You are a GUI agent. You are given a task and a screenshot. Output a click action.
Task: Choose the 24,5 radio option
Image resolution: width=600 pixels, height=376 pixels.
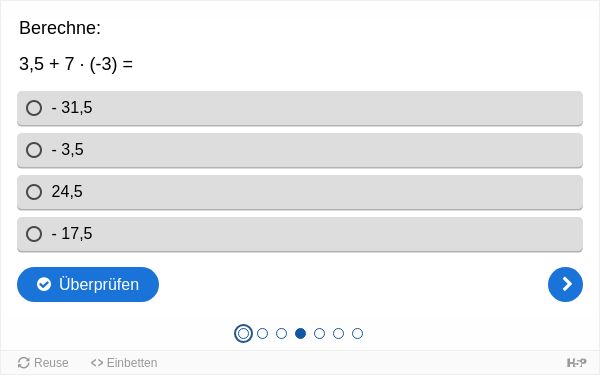pos(34,192)
